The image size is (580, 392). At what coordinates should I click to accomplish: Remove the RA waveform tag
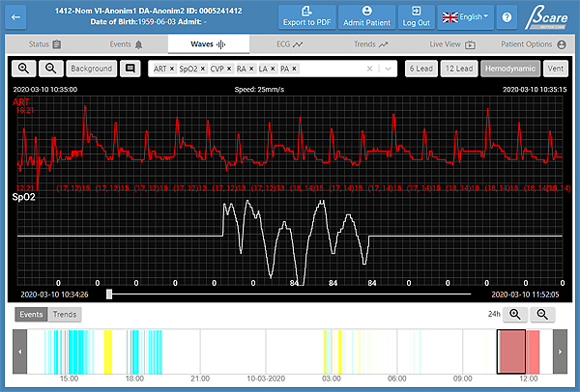point(251,69)
